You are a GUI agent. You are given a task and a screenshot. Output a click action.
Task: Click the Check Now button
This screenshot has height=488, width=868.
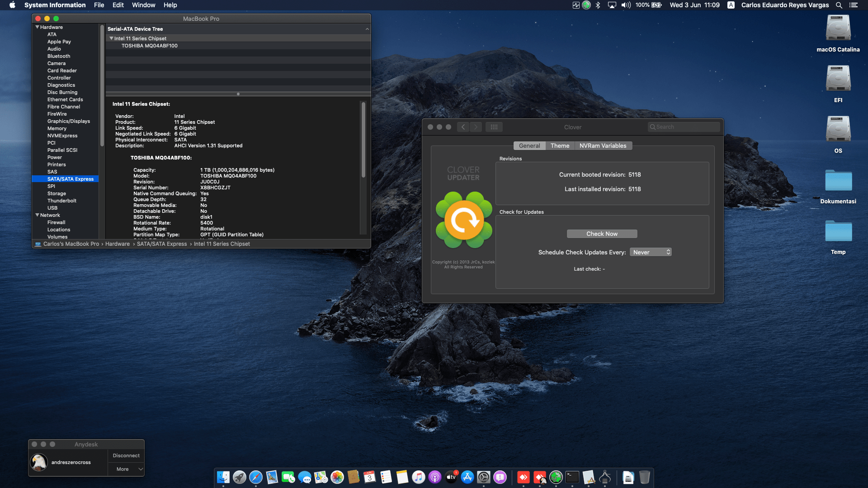click(x=601, y=234)
